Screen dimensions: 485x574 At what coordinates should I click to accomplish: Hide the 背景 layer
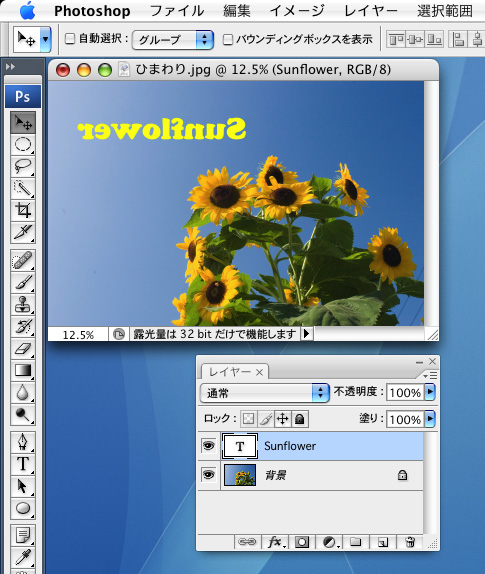click(x=209, y=475)
